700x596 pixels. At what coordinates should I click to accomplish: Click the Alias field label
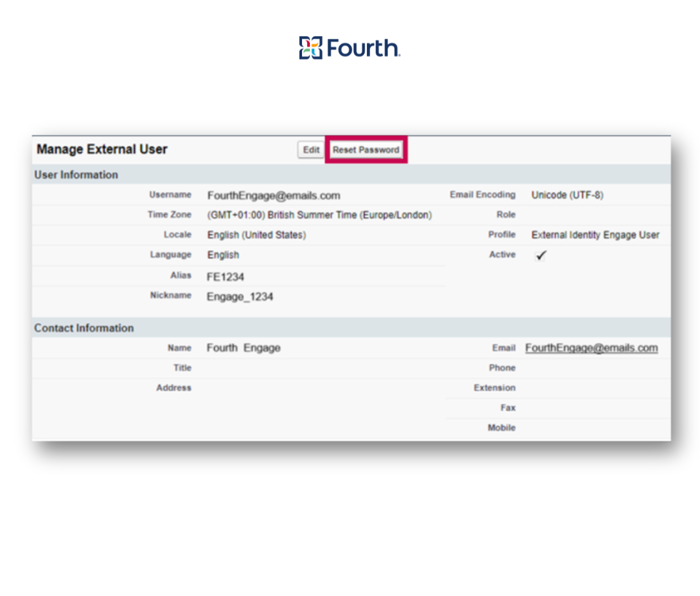point(181,275)
